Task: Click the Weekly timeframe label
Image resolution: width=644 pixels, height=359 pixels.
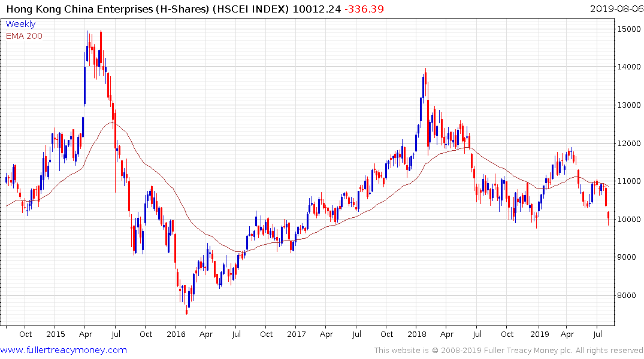Action: [x=20, y=24]
